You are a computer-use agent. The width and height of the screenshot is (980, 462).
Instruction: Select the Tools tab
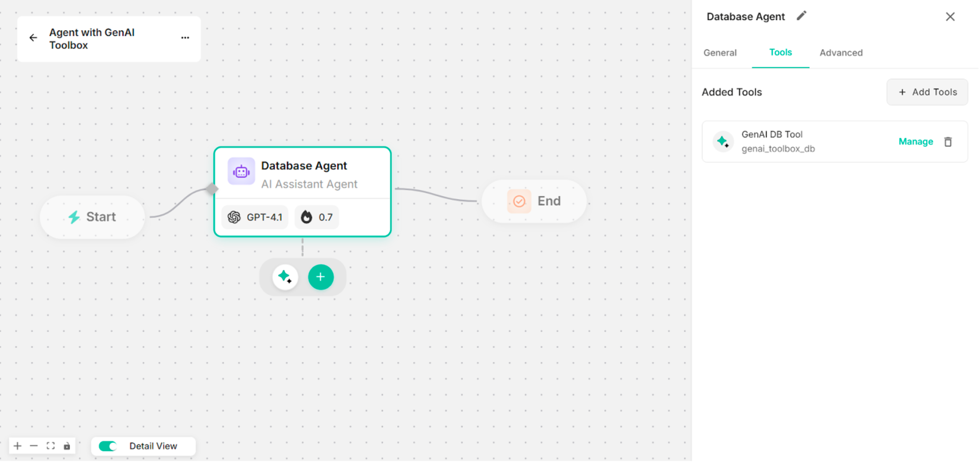coord(780,52)
